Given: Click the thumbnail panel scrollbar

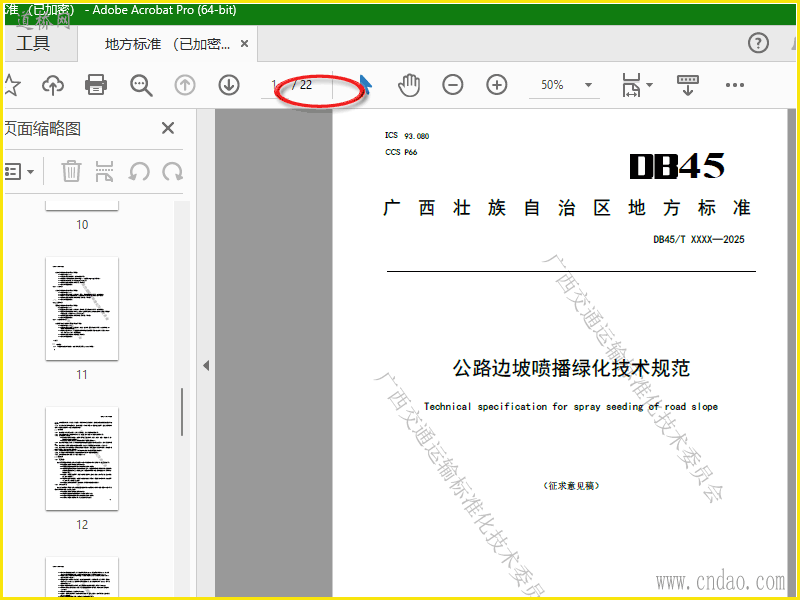Looking at the screenshot, I should point(182,412).
